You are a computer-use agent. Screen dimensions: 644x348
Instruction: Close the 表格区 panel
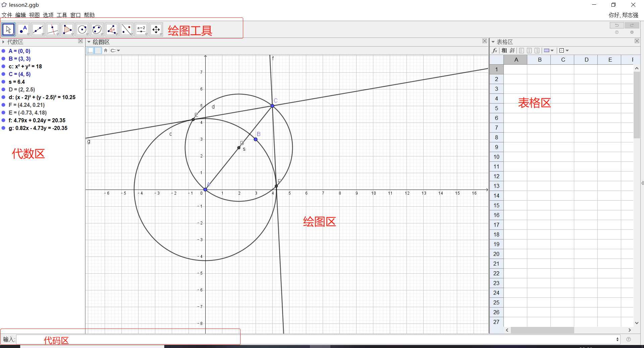(637, 41)
